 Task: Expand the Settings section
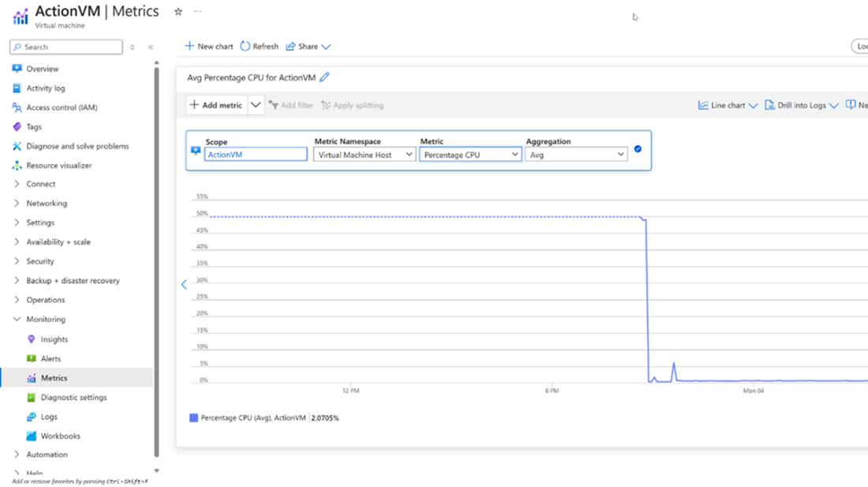(x=17, y=223)
